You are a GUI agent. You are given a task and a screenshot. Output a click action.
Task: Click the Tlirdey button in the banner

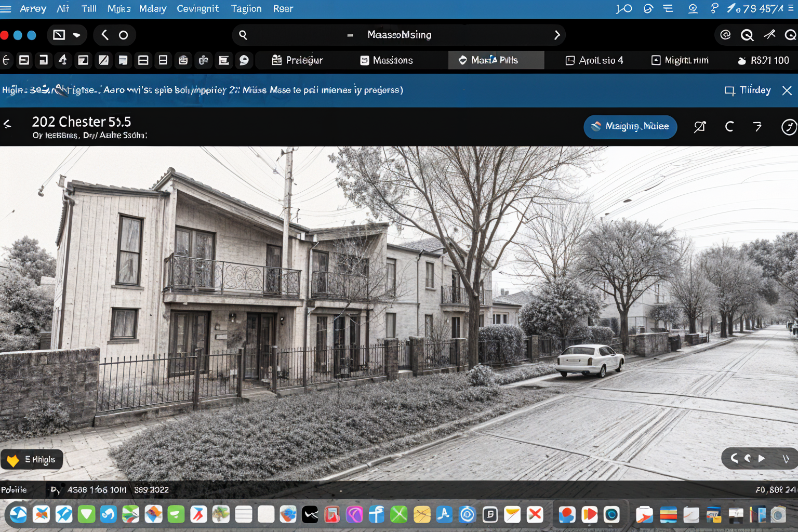[x=748, y=90]
